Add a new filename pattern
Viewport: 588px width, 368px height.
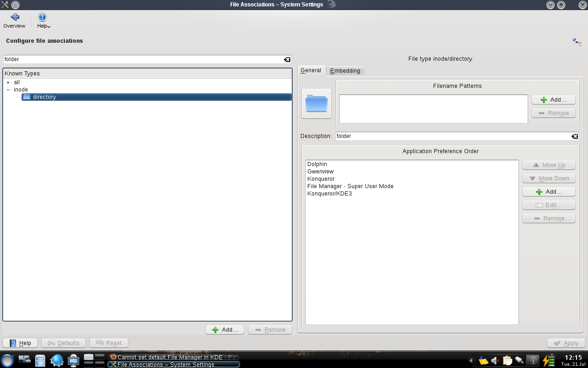[x=554, y=100]
